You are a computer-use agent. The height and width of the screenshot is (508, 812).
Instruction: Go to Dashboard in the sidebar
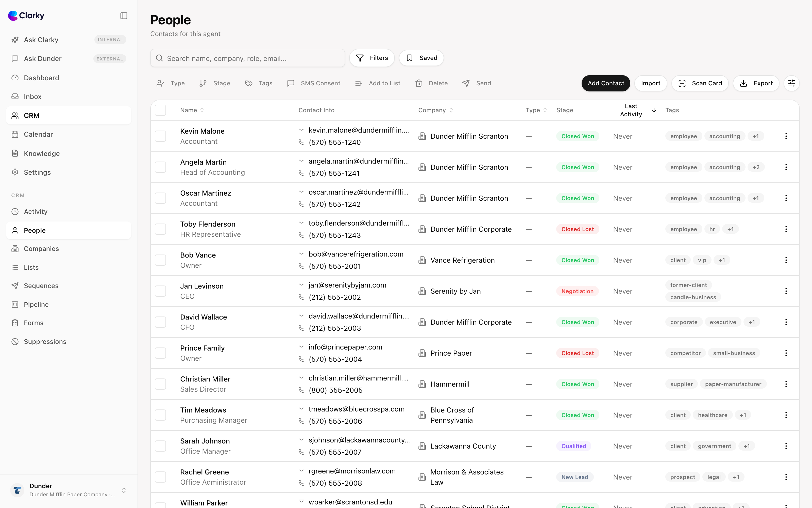click(69, 78)
